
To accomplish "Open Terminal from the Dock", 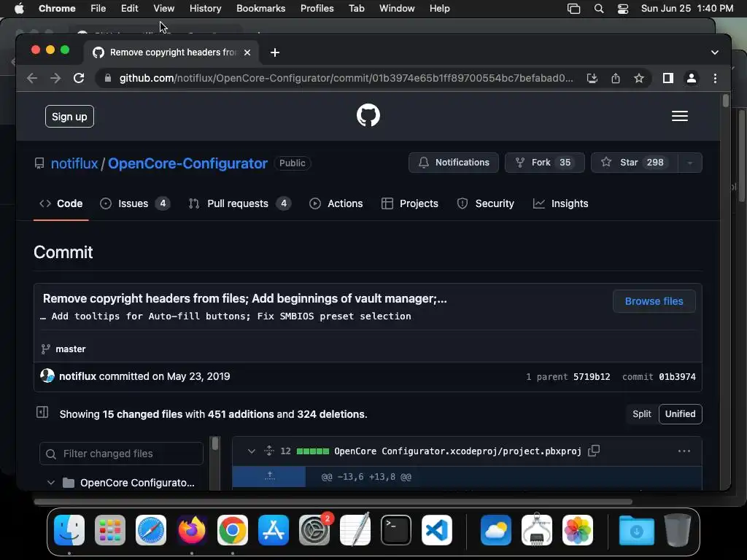I will pyautogui.click(x=396, y=530).
